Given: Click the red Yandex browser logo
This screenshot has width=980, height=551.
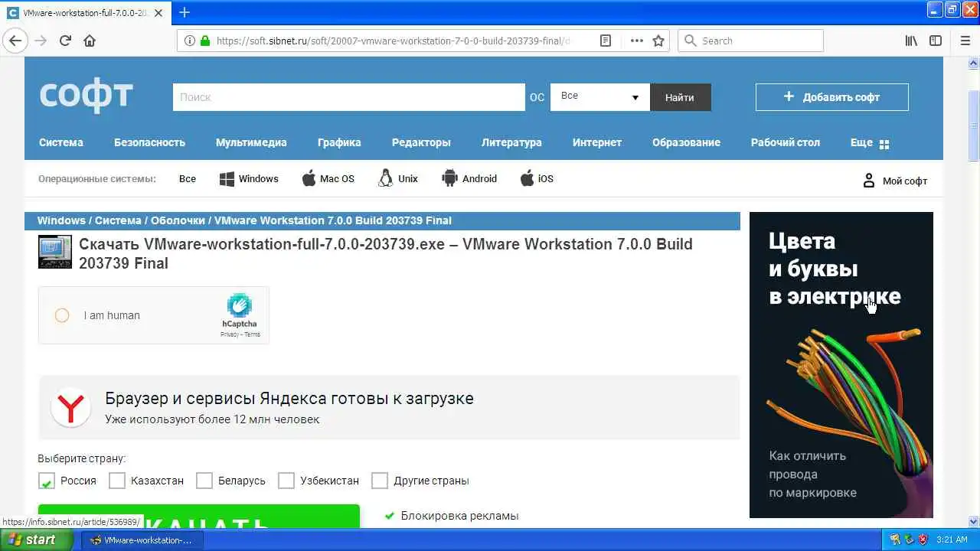Looking at the screenshot, I should coord(70,408).
